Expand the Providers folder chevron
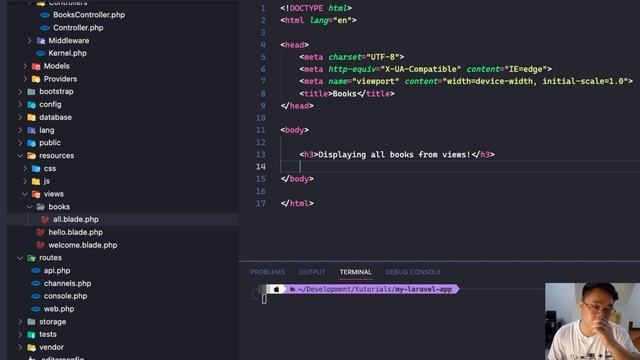The image size is (640, 360). 25,79
